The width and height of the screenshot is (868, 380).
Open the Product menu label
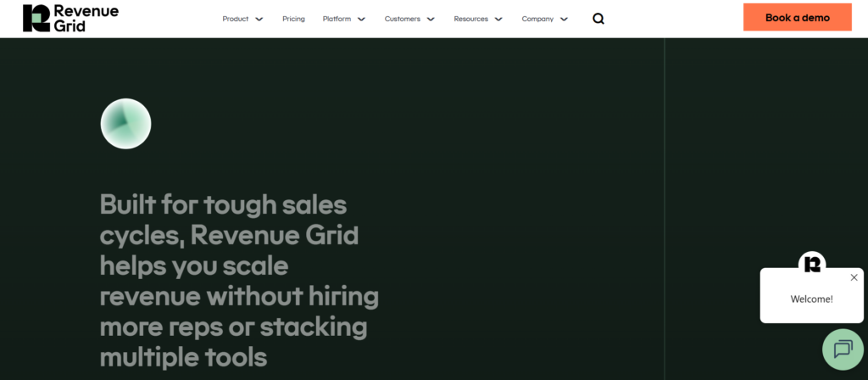click(236, 19)
